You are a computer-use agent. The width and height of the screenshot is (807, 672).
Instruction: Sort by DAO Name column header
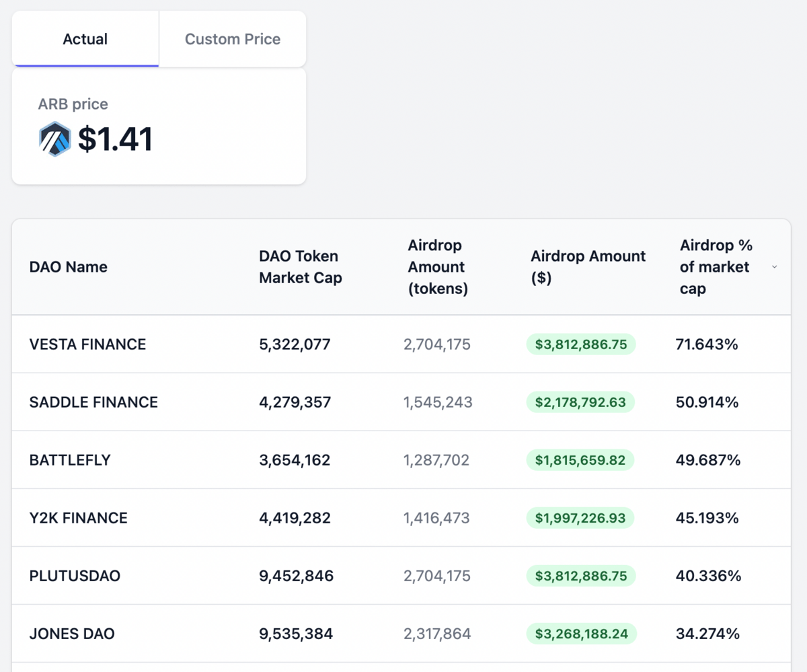click(x=69, y=267)
